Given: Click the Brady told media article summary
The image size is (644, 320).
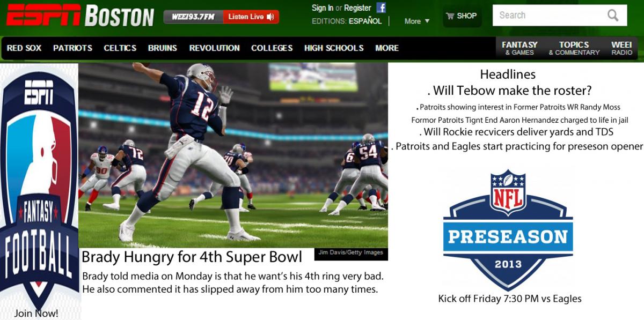Looking at the screenshot, I should (x=233, y=284).
